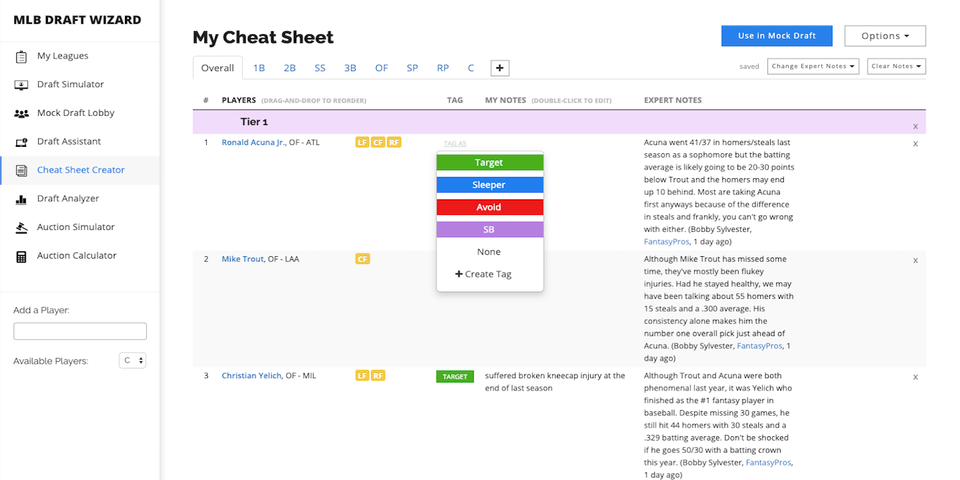The image size is (960, 480).
Task: Click CF position badge for Ronald Acuna
Action: pos(378,143)
